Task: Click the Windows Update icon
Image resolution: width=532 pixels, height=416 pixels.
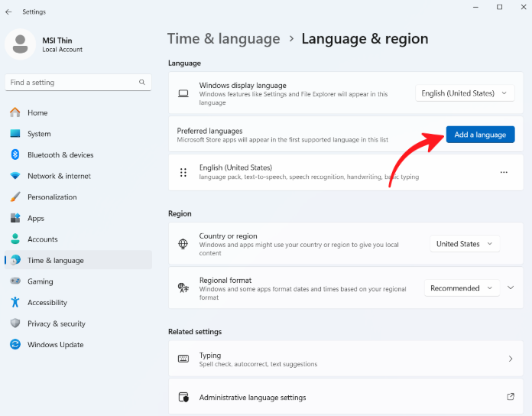Action: click(15, 345)
